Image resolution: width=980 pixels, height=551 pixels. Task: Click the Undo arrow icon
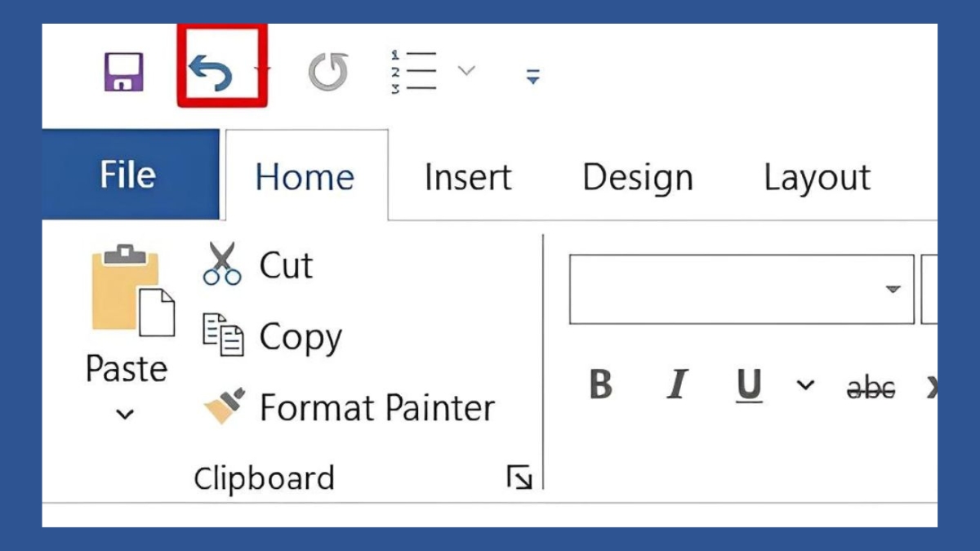[x=211, y=72]
